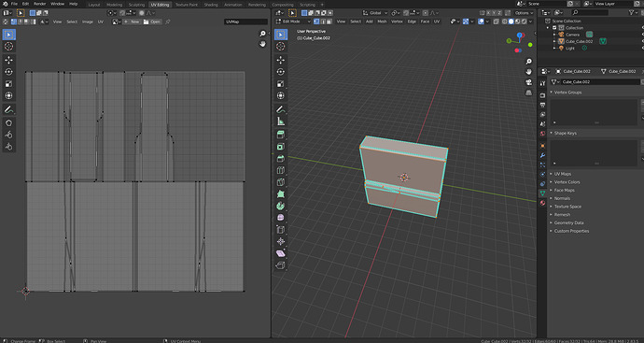Open the Material properties tab
This screenshot has width=644, height=343.
tap(542, 203)
